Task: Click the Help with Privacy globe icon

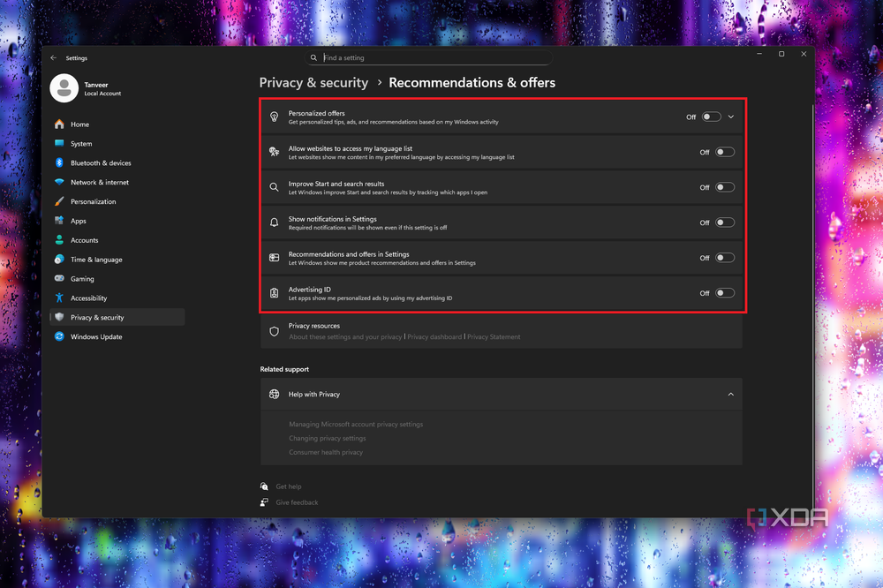Action: pyautogui.click(x=275, y=395)
